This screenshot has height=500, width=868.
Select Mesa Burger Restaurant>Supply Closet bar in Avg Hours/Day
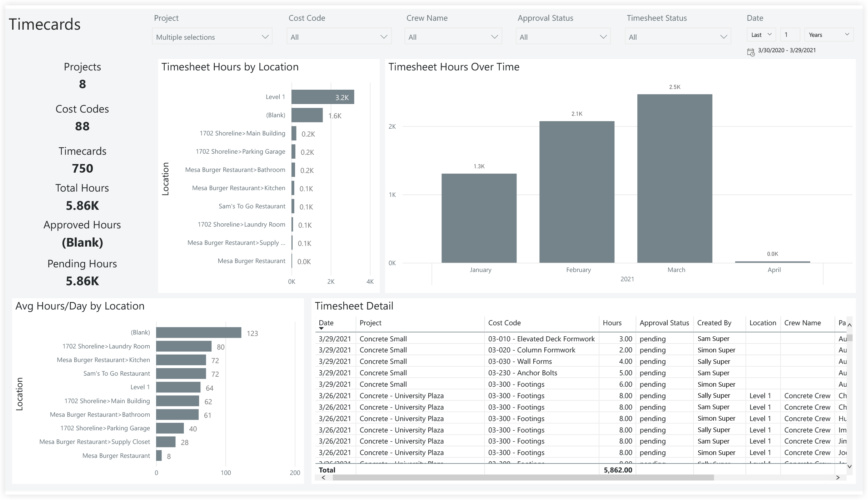tap(166, 442)
